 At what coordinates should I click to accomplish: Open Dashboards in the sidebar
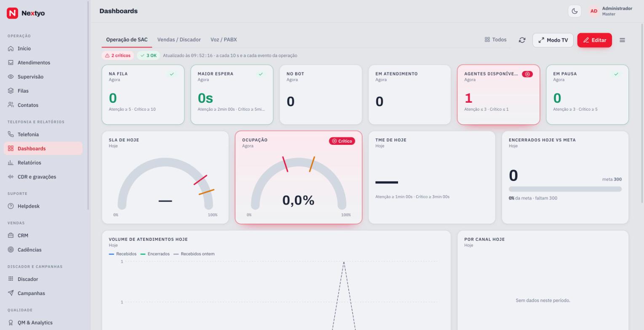pos(43,149)
